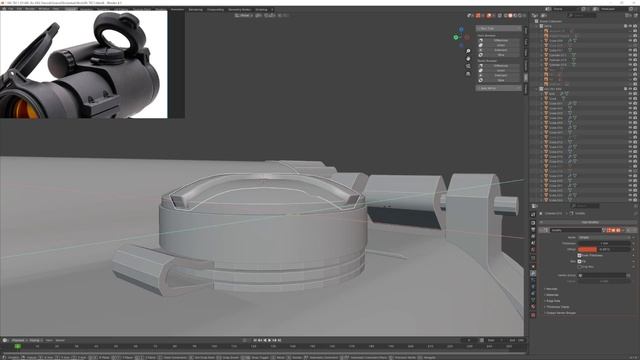Image resolution: width=640 pixels, height=360 pixels.
Task: Open the timeline Playback menu
Action: click(x=18, y=340)
